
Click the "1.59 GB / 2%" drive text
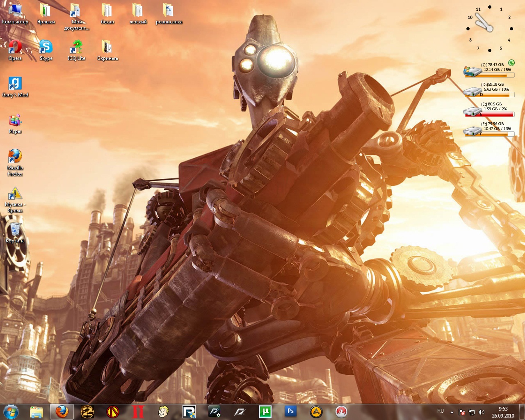click(x=495, y=109)
